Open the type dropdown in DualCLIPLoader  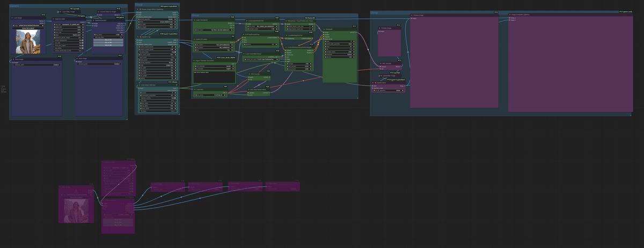pos(214,50)
